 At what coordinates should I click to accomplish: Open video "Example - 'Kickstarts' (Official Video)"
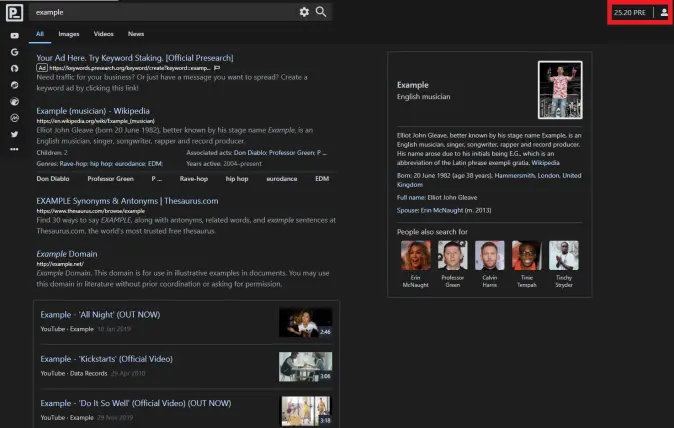(107, 359)
